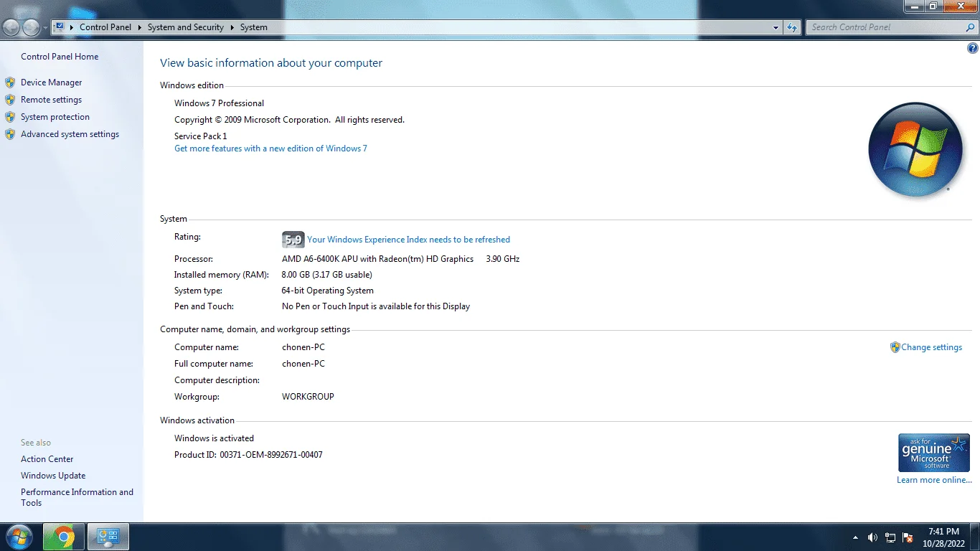Select the System breadcrumb item
This screenshot has width=980, height=551.
click(x=254, y=27)
